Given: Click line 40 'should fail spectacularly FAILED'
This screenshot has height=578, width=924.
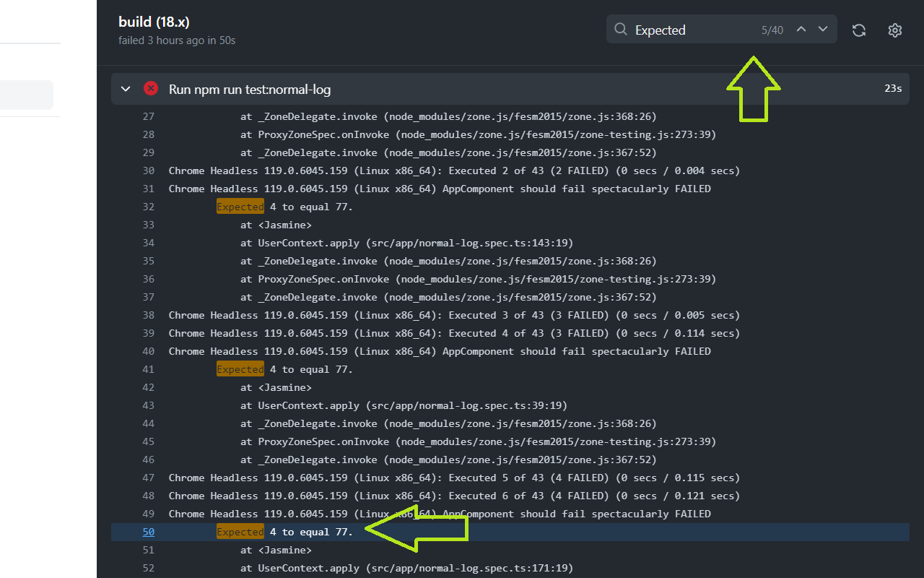Looking at the screenshot, I should point(440,351).
